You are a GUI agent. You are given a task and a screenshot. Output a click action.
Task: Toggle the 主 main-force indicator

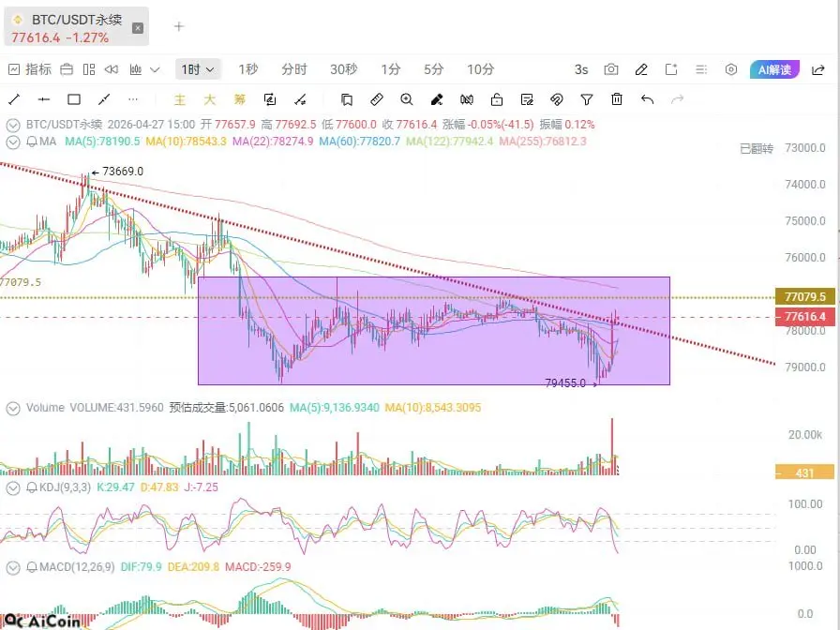coord(179,99)
